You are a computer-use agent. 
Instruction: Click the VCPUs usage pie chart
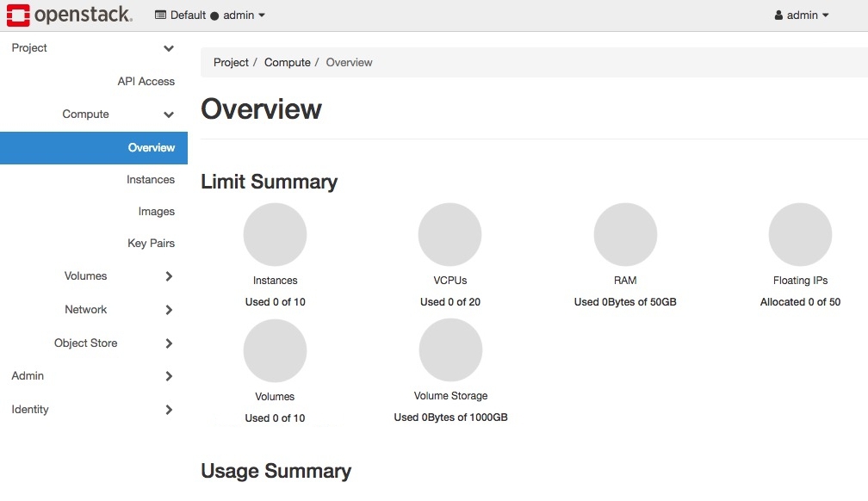pos(449,235)
